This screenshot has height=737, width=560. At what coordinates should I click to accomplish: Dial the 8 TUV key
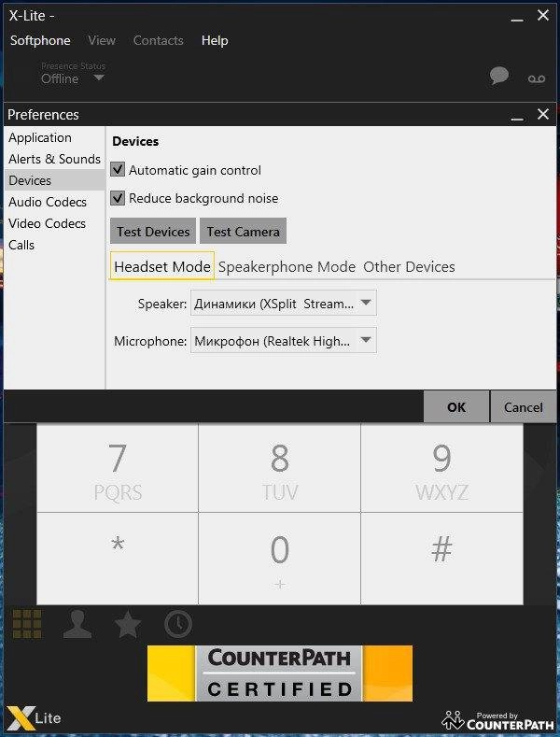(x=279, y=468)
